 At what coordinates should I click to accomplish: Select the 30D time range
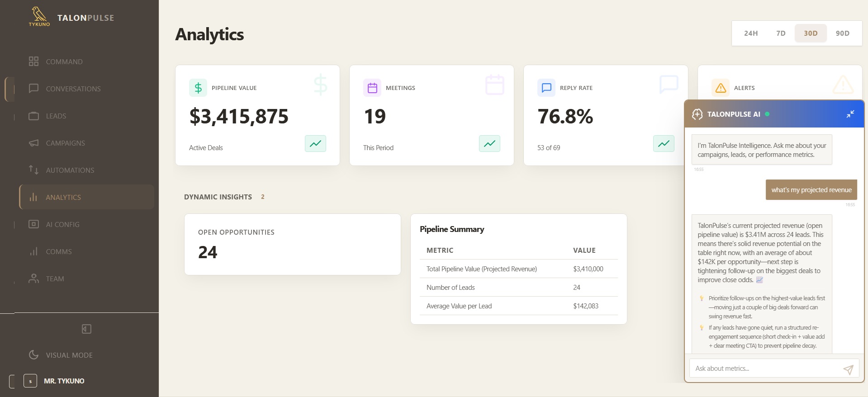(x=811, y=33)
